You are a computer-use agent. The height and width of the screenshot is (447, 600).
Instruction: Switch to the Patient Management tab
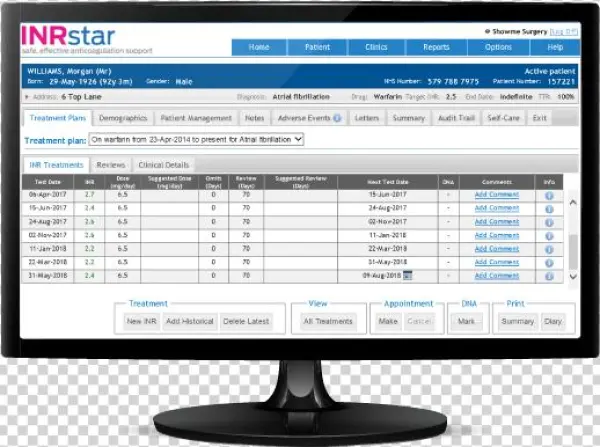point(196,118)
